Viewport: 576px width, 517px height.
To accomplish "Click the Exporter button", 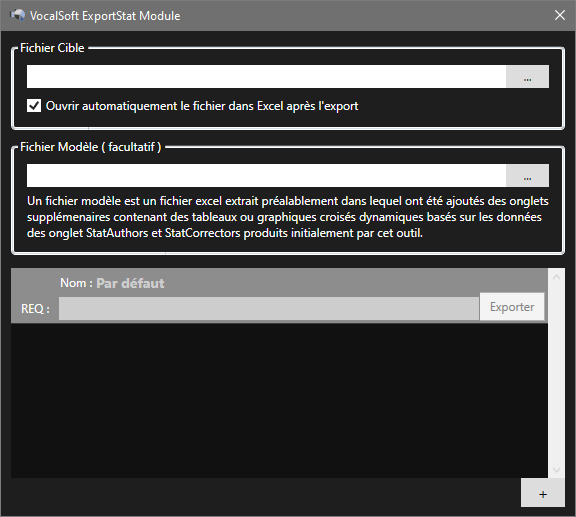I will [x=512, y=306].
